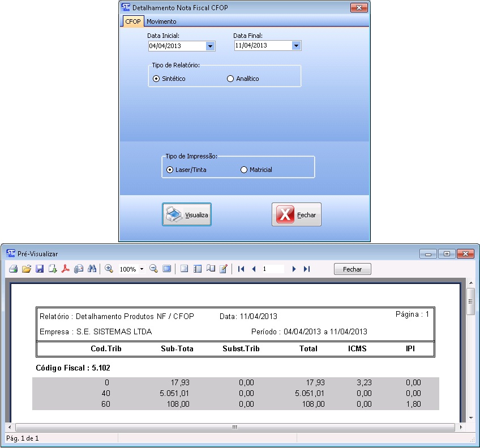Jump to first page of preview
Screen dimensions: 480x448
241,269
